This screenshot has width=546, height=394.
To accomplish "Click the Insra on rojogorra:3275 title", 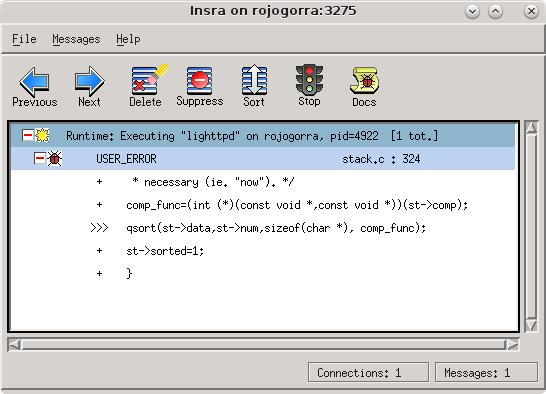I will [x=273, y=11].
